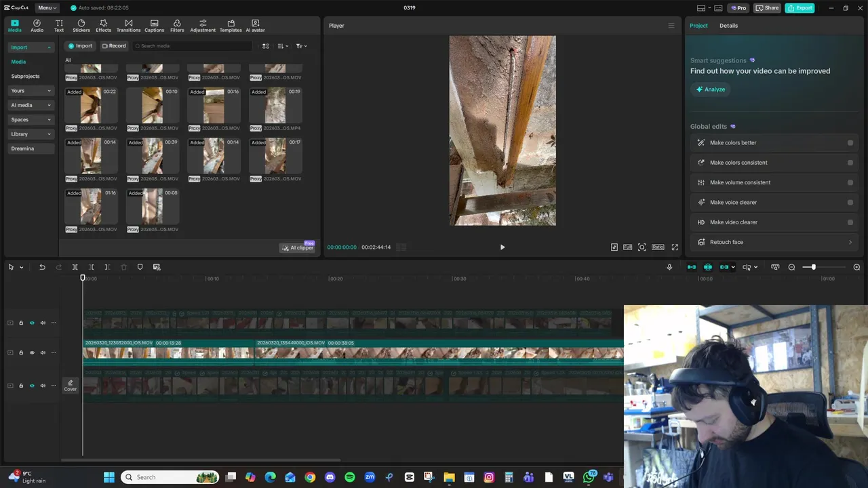This screenshot has height=488, width=868.
Task: Click the player zoom-to-fit scan icon
Action: [x=642, y=247]
